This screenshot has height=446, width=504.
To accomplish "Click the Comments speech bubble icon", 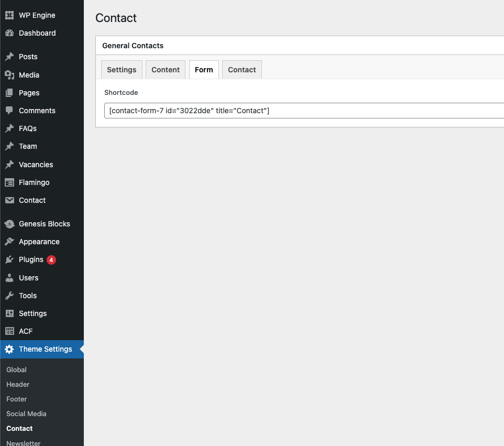I will point(9,111).
